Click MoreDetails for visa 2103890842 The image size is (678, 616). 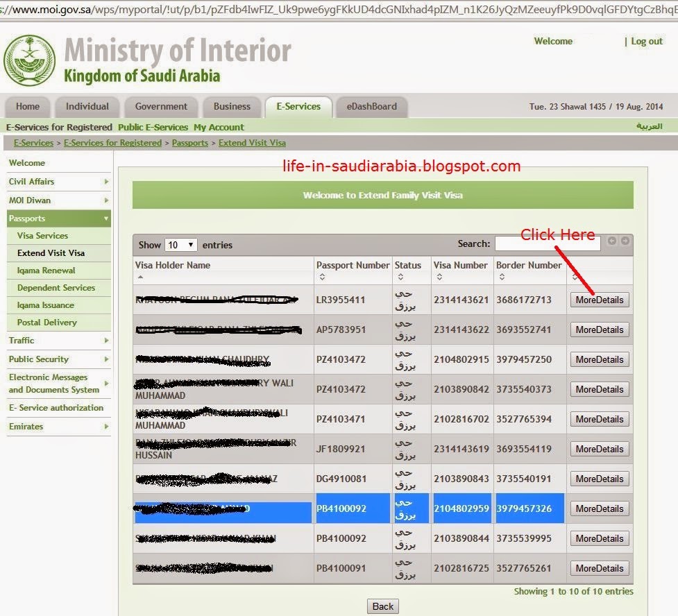click(x=600, y=389)
